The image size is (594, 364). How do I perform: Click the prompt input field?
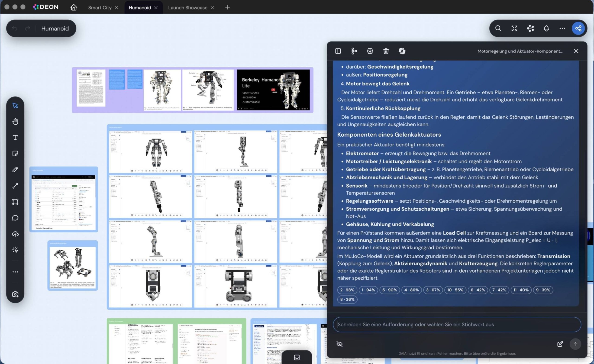pyautogui.click(x=457, y=325)
